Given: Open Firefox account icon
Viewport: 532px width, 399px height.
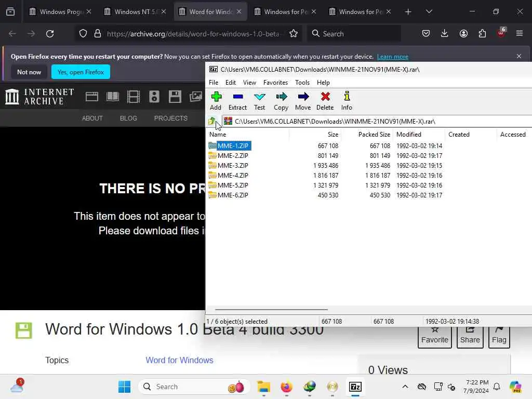Looking at the screenshot, I should coord(463,33).
